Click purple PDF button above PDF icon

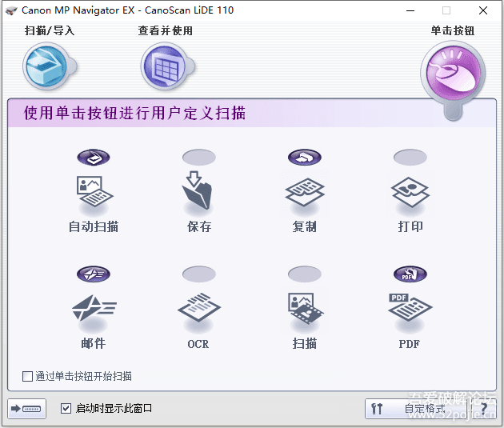pos(410,274)
